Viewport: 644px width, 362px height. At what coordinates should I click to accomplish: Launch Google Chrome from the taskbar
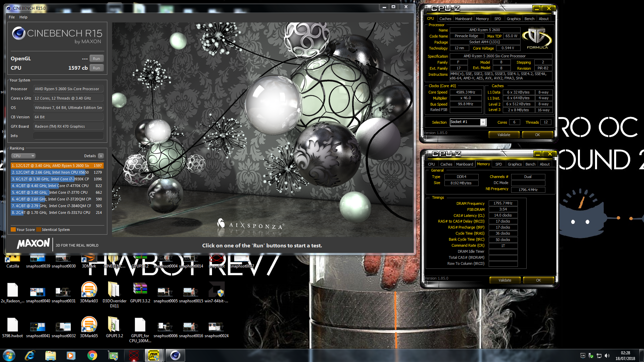click(x=92, y=355)
